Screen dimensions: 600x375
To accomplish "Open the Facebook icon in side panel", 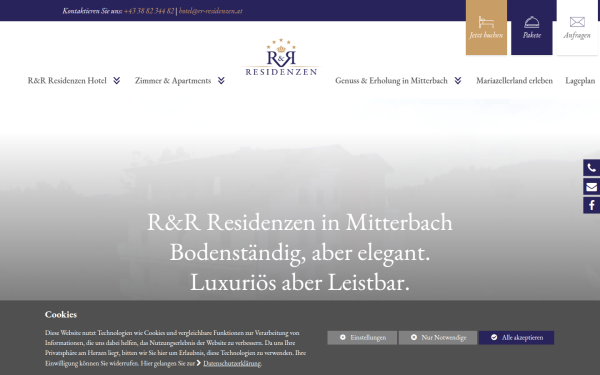I will (591, 205).
